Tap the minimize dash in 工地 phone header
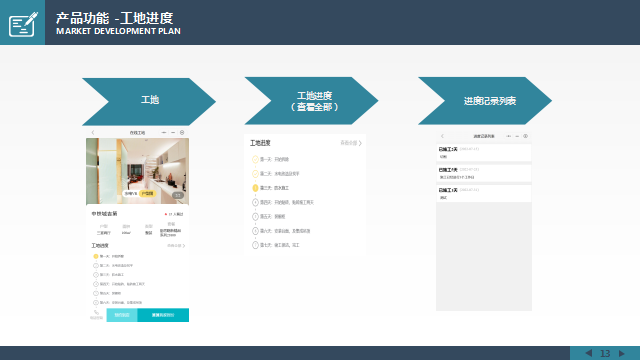 pyautogui.click(x=173, y=133)
